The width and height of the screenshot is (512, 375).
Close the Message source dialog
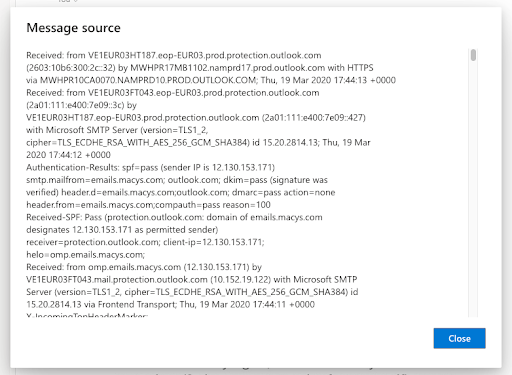(x=459, y=338)
